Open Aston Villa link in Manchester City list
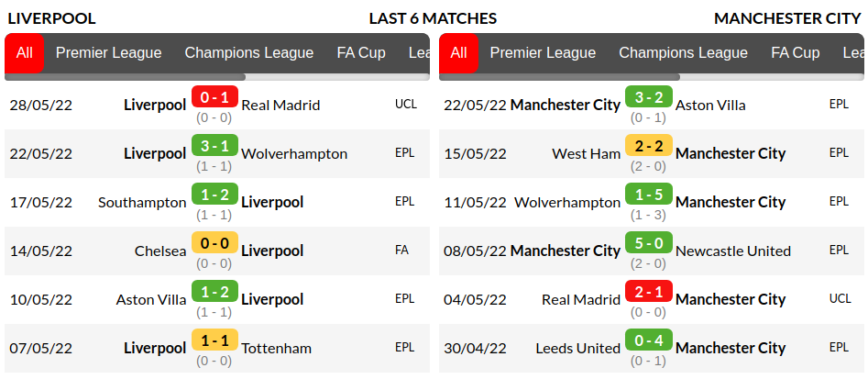This screenshot has width=868, height=379. click(x=710, y=105)
